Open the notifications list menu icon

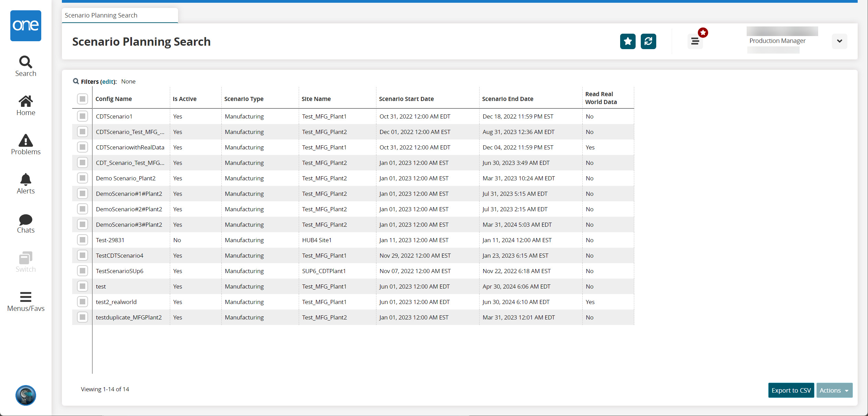(695, 42)
